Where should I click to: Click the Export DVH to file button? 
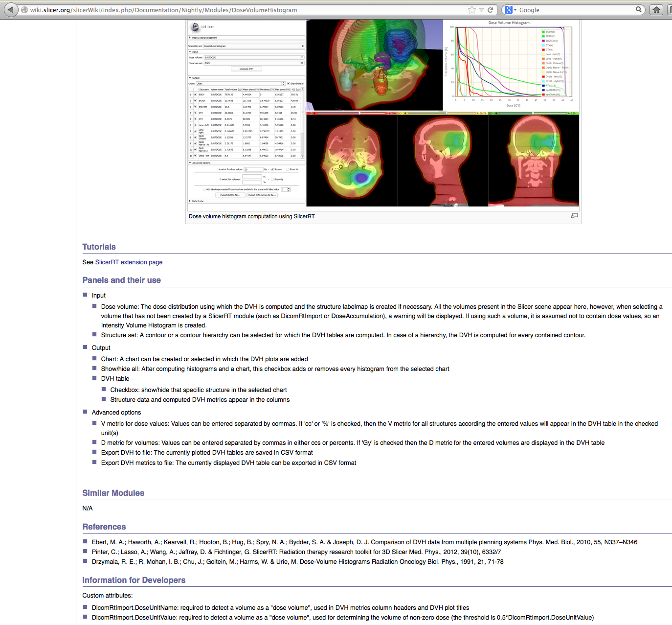[230, 195]
